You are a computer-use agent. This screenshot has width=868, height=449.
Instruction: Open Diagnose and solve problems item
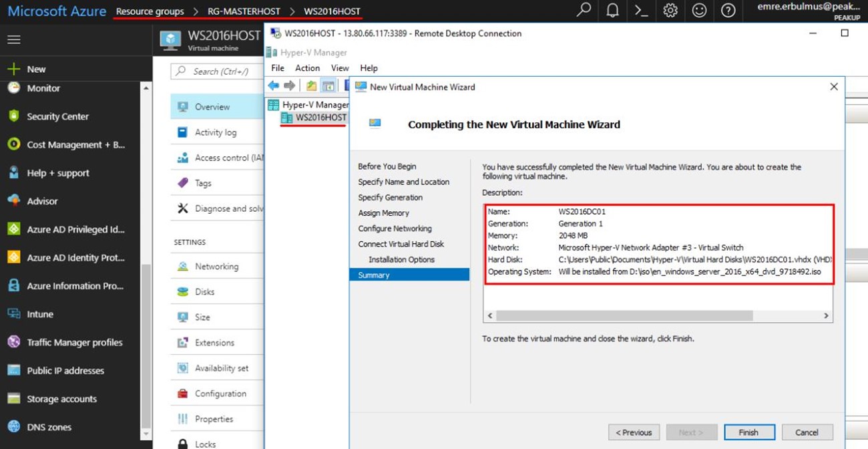pos(217,208)
